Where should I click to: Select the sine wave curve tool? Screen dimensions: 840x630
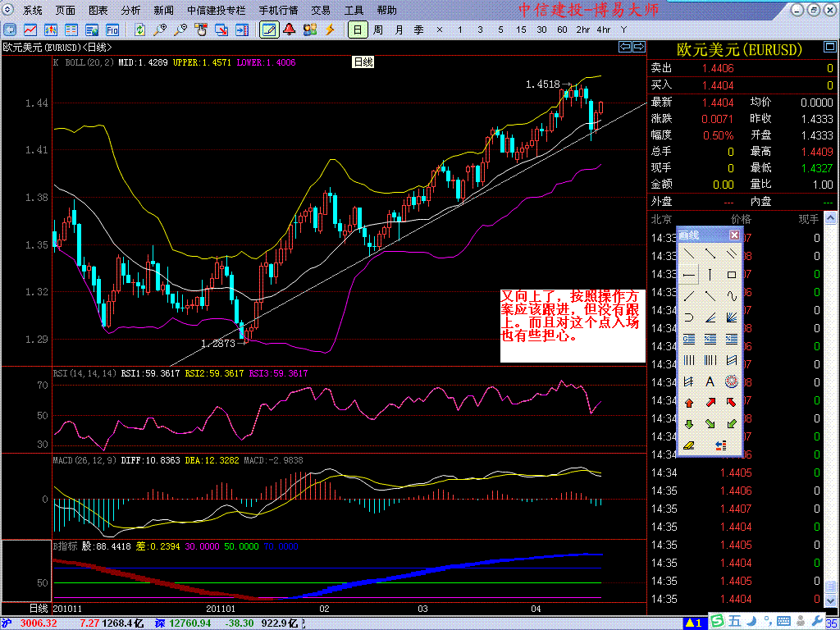pyautogui.click(x=731, y=296)
